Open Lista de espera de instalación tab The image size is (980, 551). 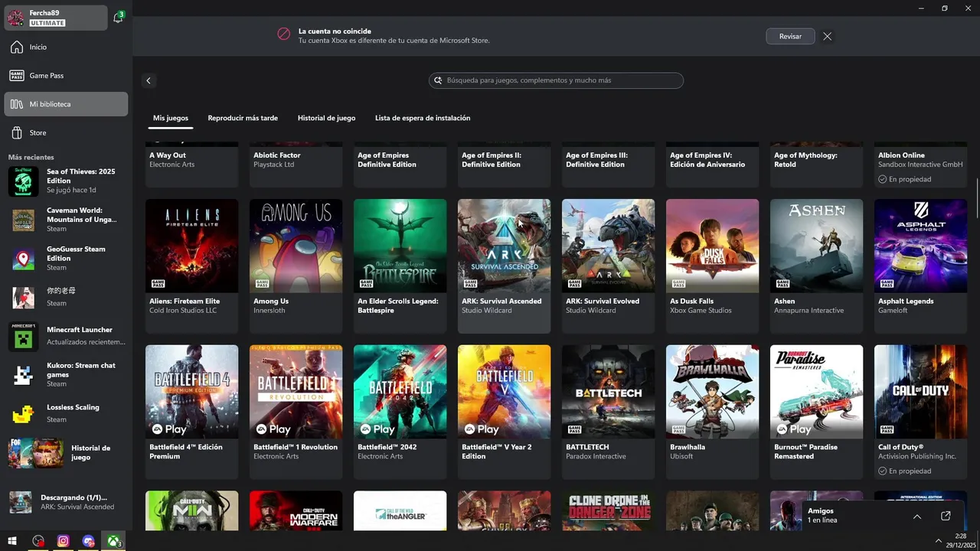coord(423,119)
